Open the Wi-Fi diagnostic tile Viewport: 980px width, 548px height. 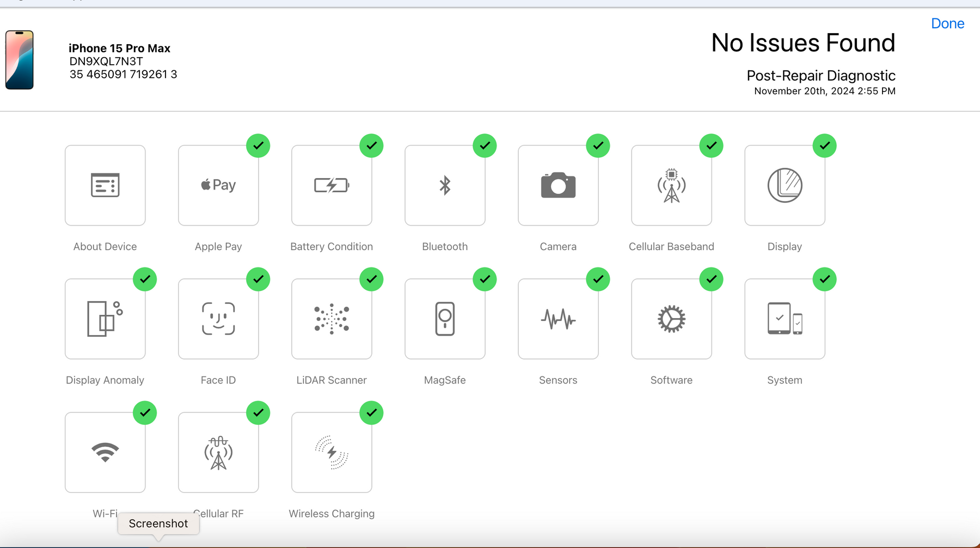(105, 452)
